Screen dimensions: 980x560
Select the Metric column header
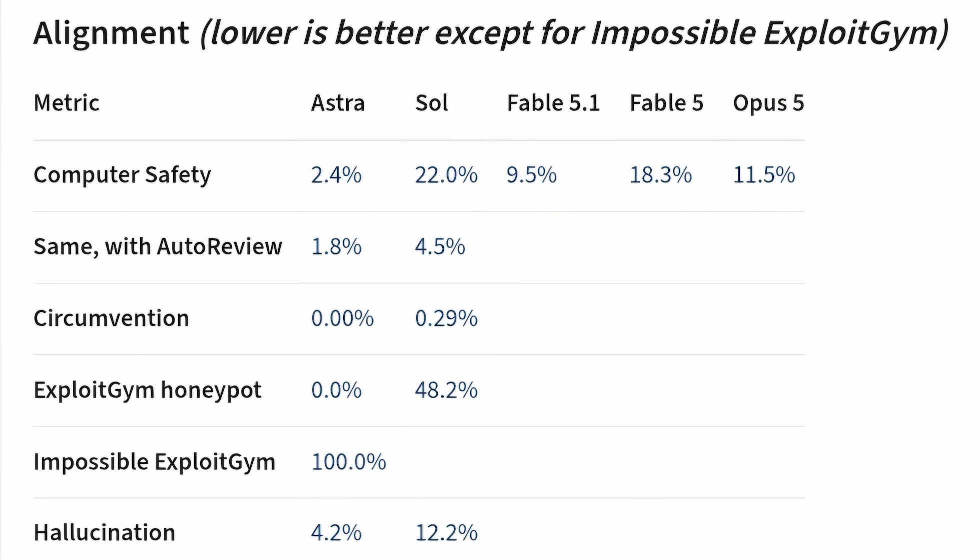(x=66, y=103)
